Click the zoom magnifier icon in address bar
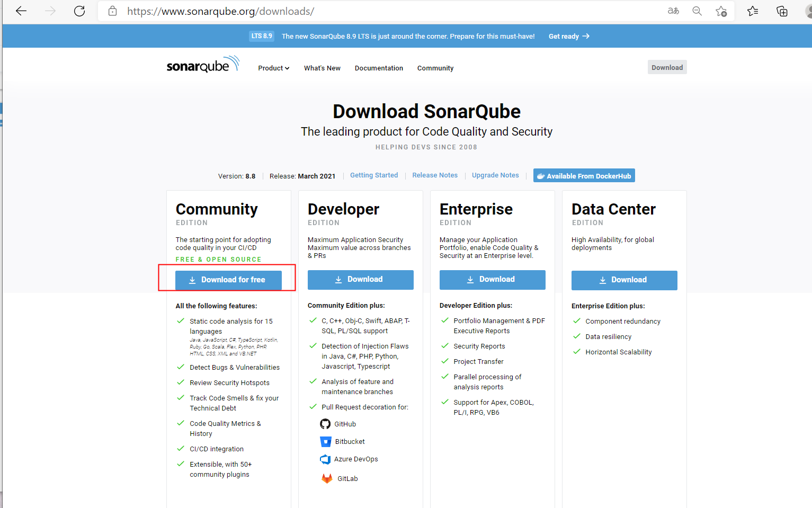 tap(697, 11)
